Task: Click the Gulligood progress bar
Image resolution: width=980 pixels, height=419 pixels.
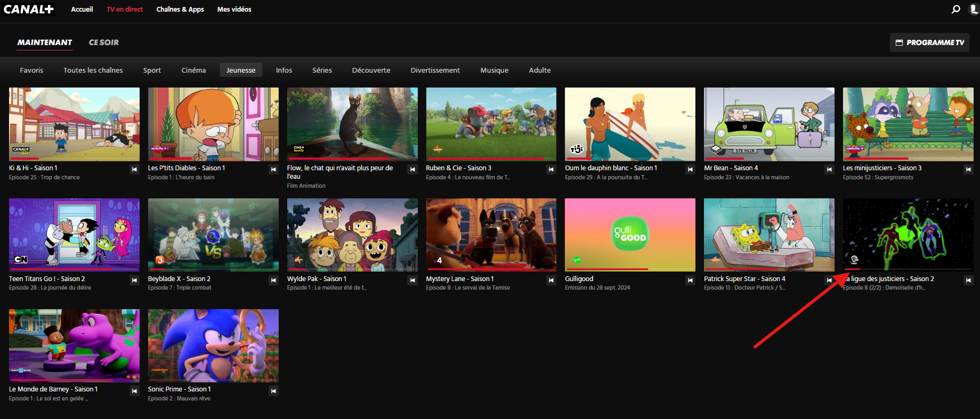Action: tap(630, 269)
